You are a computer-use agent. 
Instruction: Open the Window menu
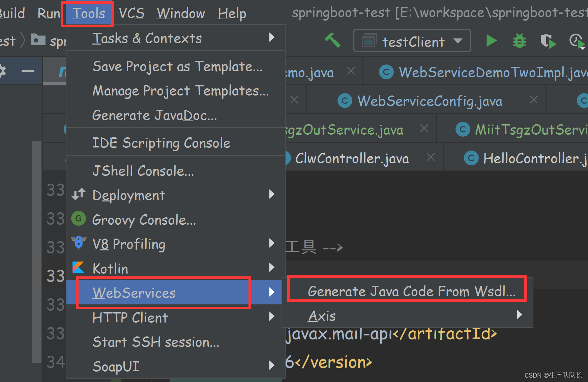click(x=180, y=13)
